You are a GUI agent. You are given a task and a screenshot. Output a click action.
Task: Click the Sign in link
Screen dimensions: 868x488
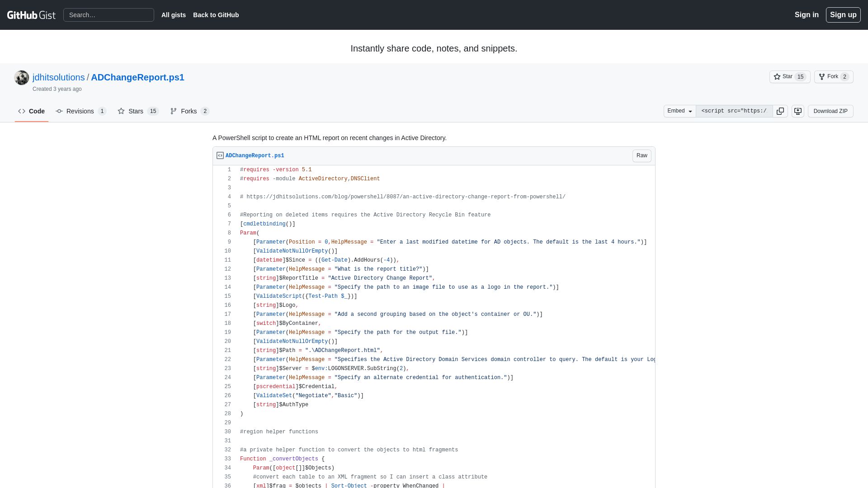click(807, 15)
